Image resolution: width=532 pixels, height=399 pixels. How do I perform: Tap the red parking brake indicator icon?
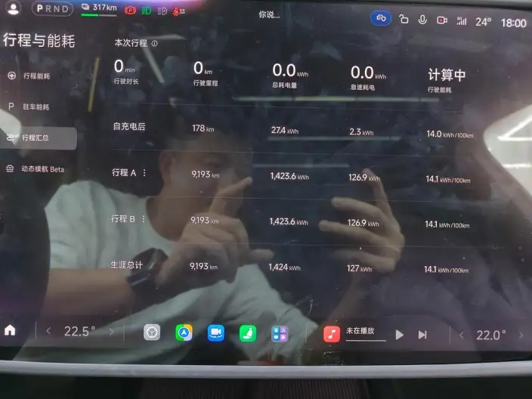tap(130, 11)
